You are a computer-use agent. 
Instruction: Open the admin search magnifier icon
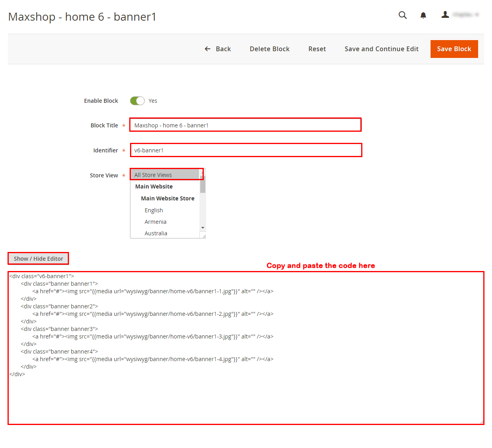tap(402, 15)
